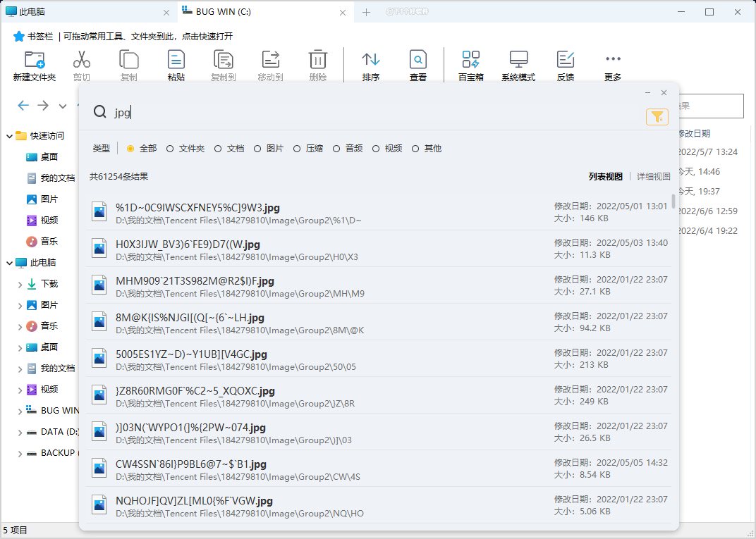Collapse the 快速访问 section
Image resolution: width=756 pixels, height=539 pixels.
[8, 135]
